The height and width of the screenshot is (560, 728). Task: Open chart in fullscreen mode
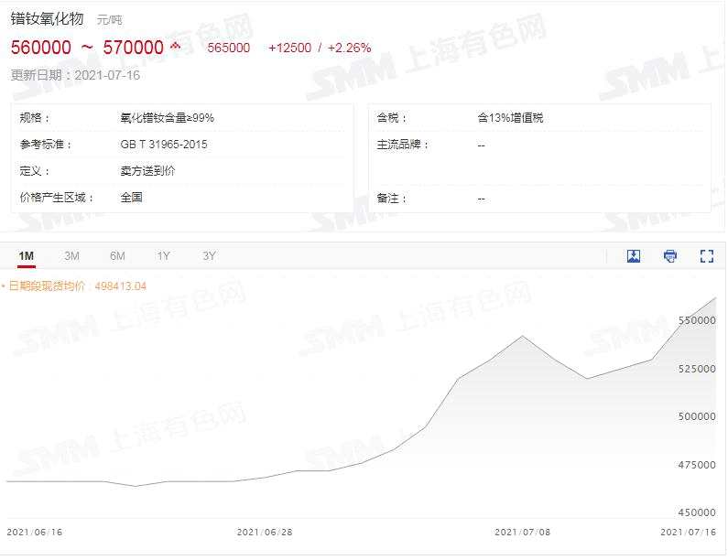707,255
